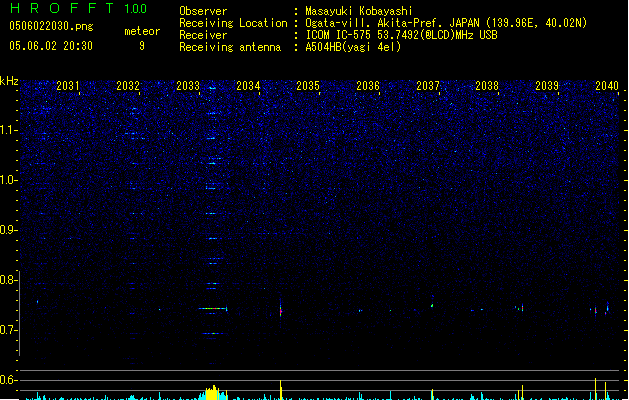Click observer name Masayuki Kobayashi
Screen dimensions: 629x400
click(359, 11)
